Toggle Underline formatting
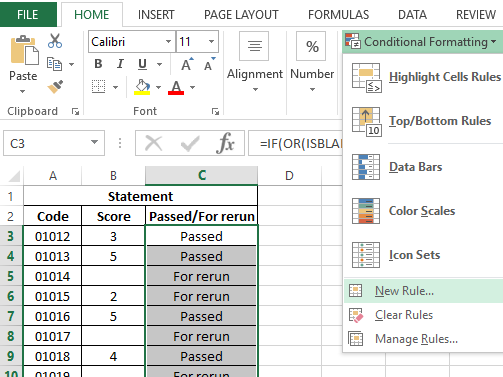503x377 pixels. click(x=142, y=64)
